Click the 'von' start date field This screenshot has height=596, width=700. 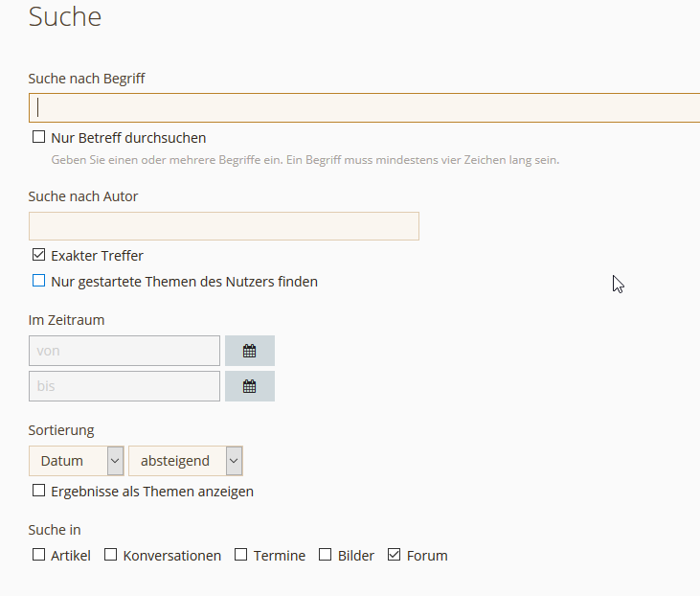coord(124,351)
